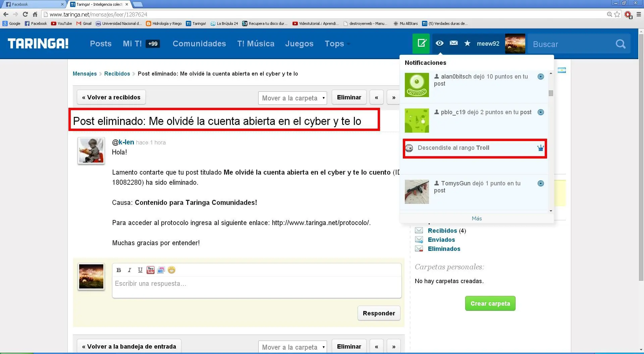Open Chrome menu button
The image size is (644, 354).
pyautogui.click(x=638, y=14)
